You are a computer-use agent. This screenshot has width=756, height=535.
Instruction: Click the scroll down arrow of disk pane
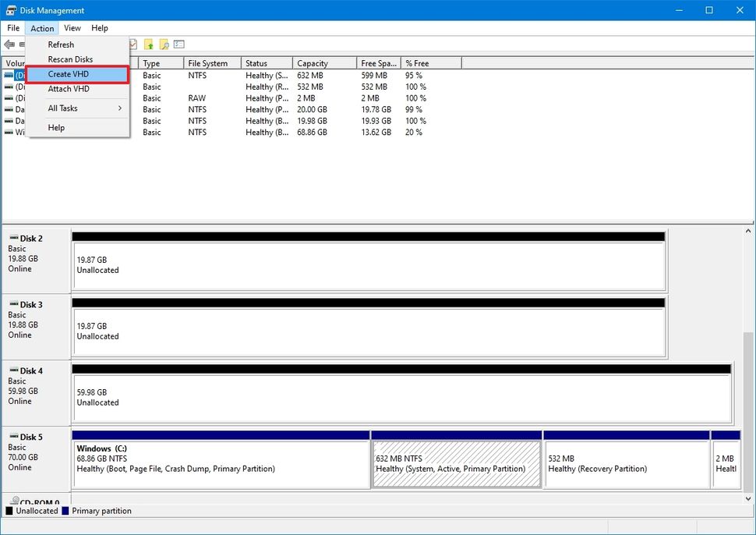tap(748, 499)
